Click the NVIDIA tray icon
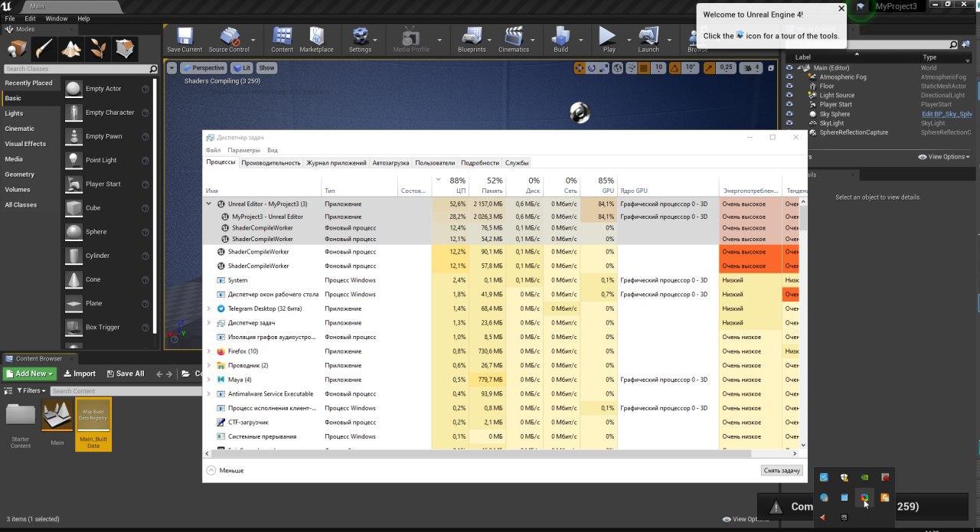980x532 pixels. tap(864, 477)
